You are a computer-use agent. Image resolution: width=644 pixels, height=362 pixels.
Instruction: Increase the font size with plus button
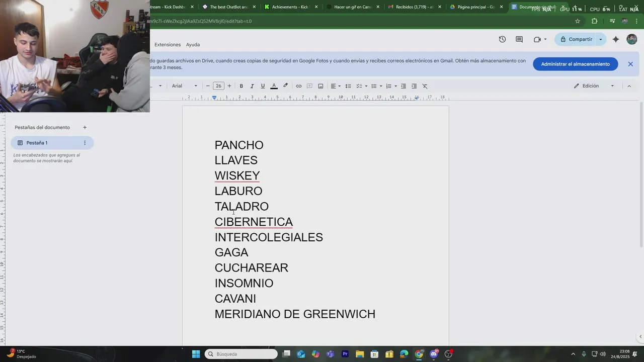tap(229, 86)
